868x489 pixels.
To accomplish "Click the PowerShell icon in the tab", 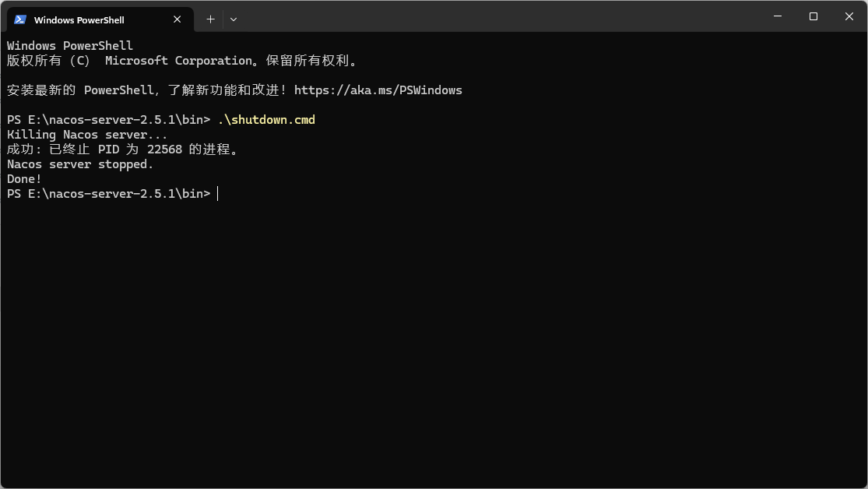I will [20, 19].
